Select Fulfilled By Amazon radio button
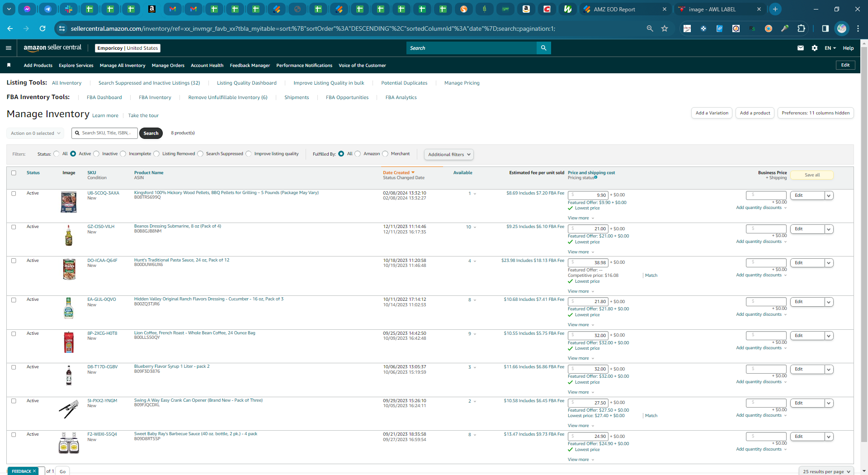 358,154
